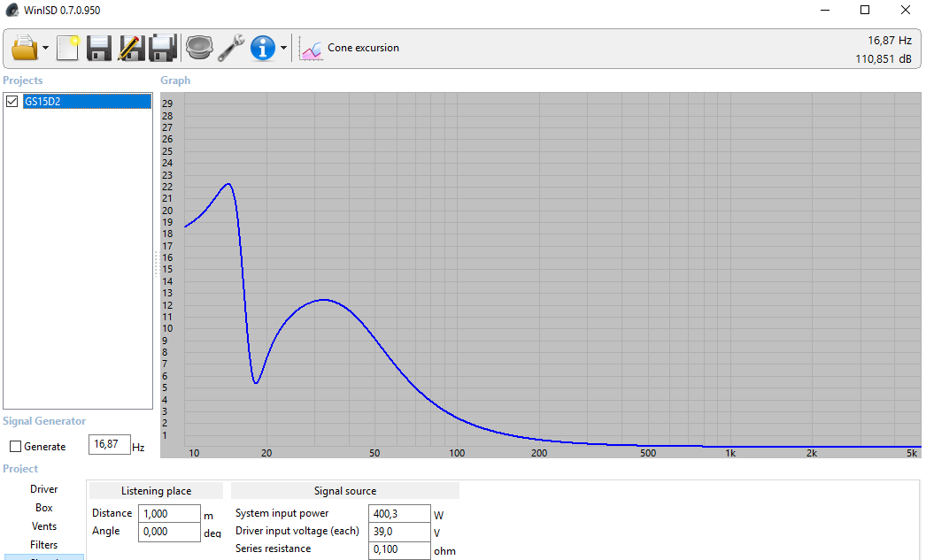Click the blue info icon
The height and width of the screenshot is (560, 926).
(x=262, y=48)
